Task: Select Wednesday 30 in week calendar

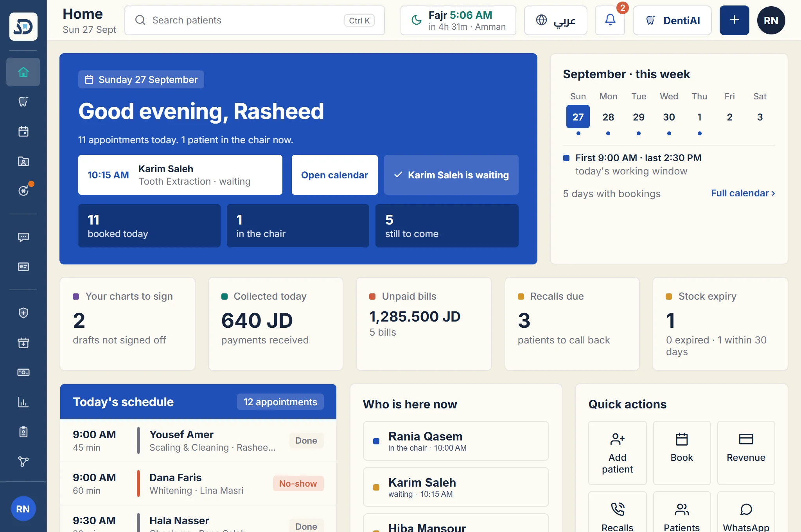Action: pyautogui.click(x=669, y=117)
